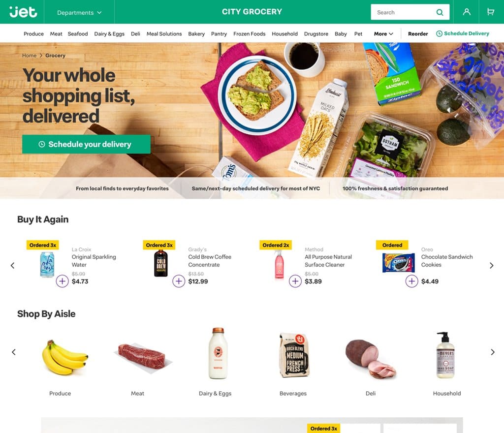Add Oreo cookies with plus icon
The image size is (504, 433).
click(x=412, y=281)
